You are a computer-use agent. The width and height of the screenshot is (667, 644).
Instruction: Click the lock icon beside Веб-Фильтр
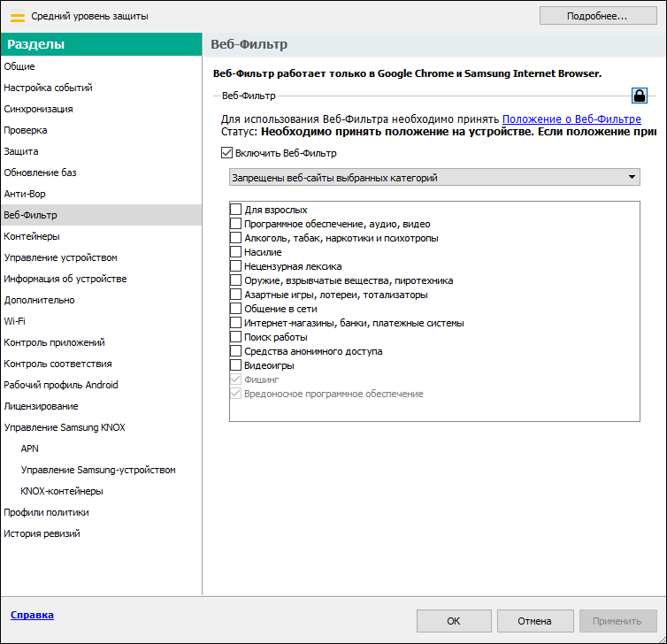639,96
